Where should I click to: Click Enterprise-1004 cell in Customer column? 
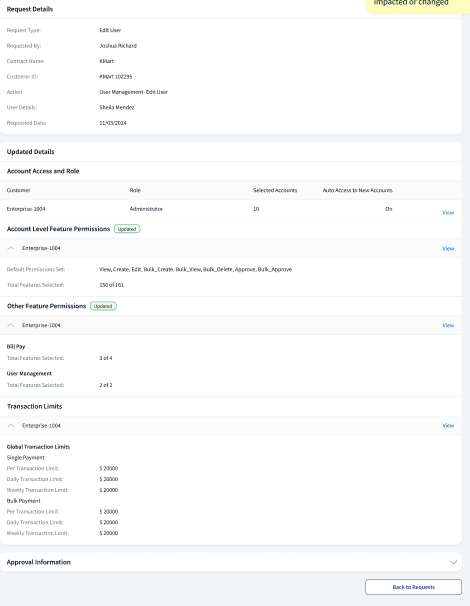[x=26, y=209]
